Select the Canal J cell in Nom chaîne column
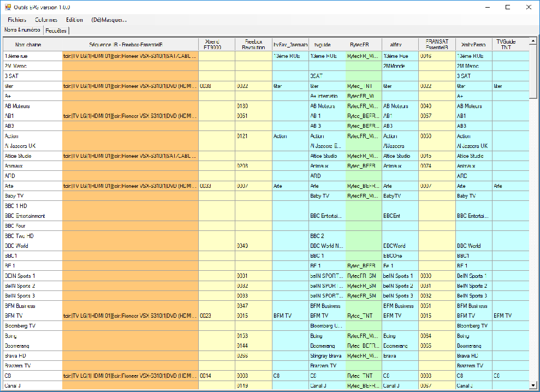This screenshot has width=540, height=392. [33, 386]
